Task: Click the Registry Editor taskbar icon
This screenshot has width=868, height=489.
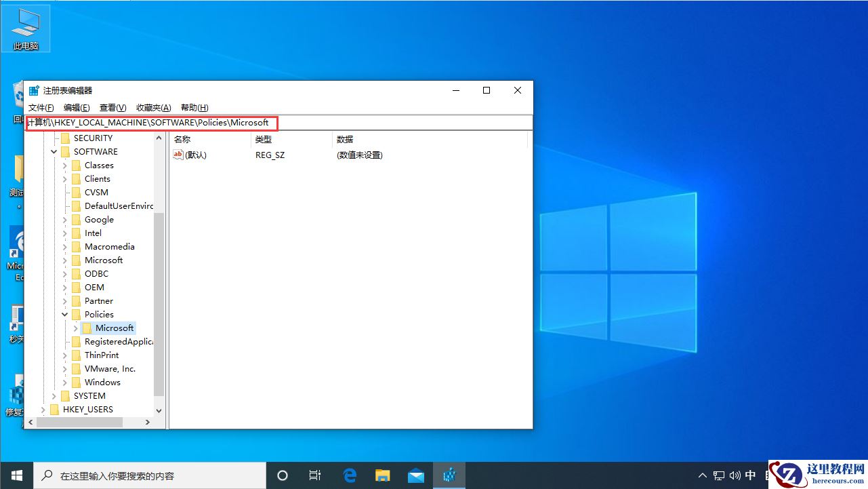Action: coord(449,475)
